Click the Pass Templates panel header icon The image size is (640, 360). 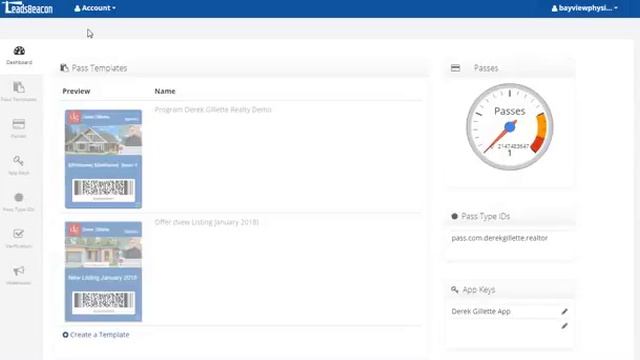(x=64, y=68)
